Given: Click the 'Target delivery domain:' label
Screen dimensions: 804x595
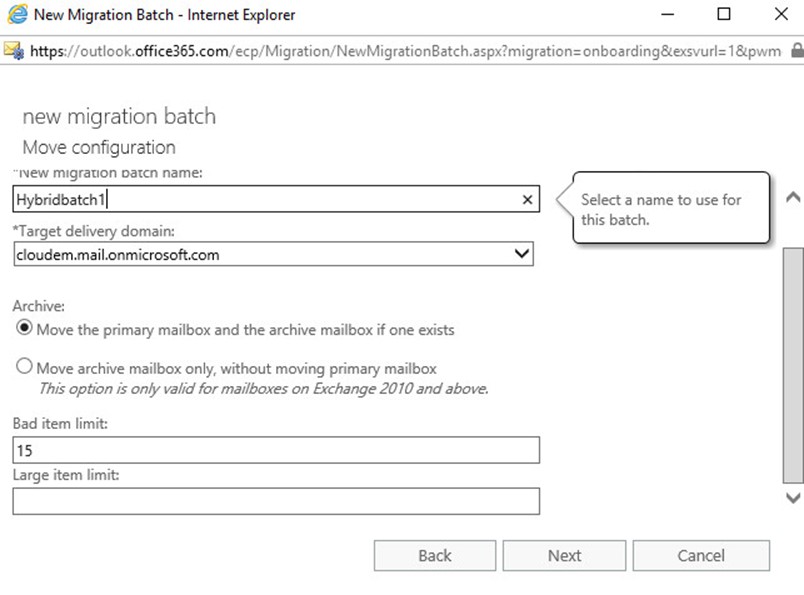Looking at the screenshot, I should 94,231.
